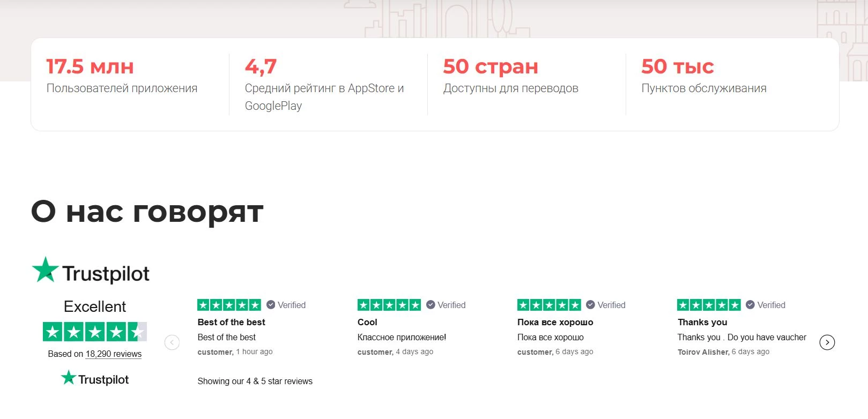This screenshot has width=868, height=419.
Task: Click the 50 стран statistic
Action: click(x=490, y=67)
